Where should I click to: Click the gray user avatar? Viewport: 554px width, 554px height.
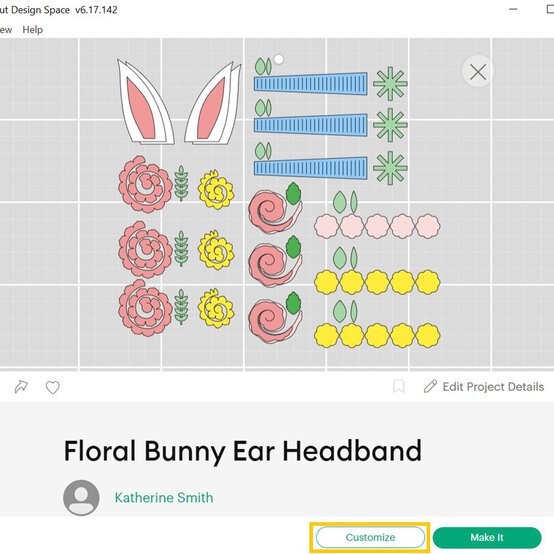81,497
